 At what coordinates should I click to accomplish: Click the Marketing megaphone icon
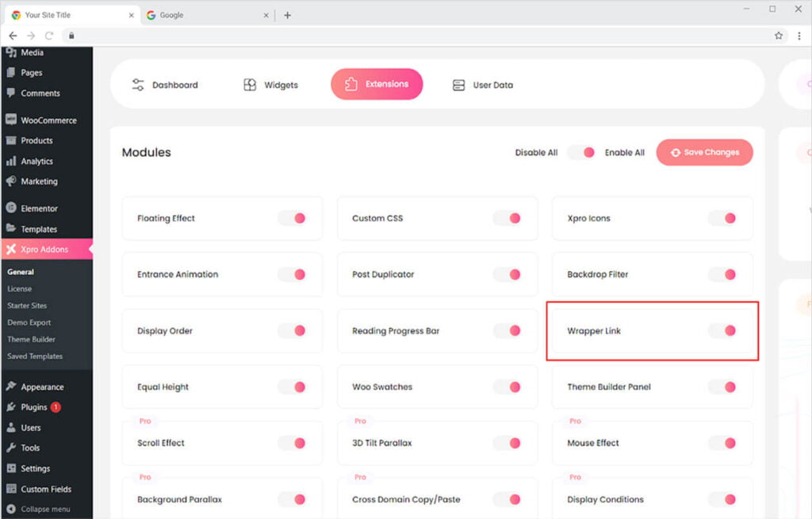click(11, 181)
